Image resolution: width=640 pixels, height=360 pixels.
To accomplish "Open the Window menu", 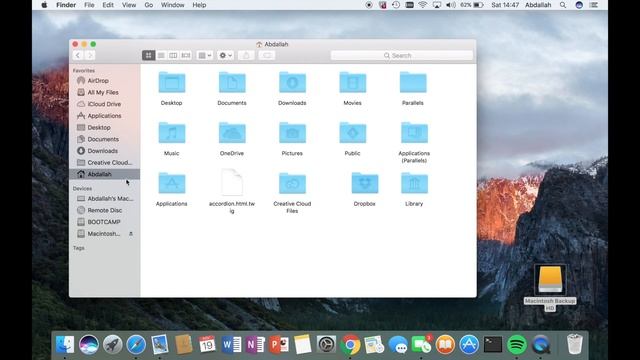I will pyautogui.click(x=173, y=5).
